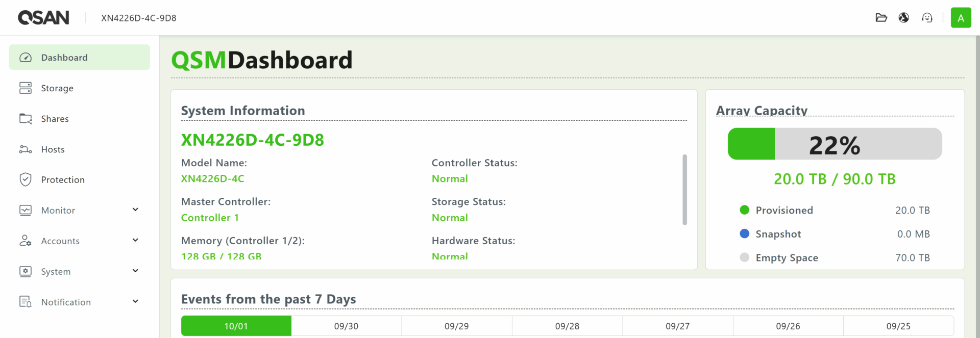Click the QSAN logo
Screen dimensions: 980x338
click(43, 18)
